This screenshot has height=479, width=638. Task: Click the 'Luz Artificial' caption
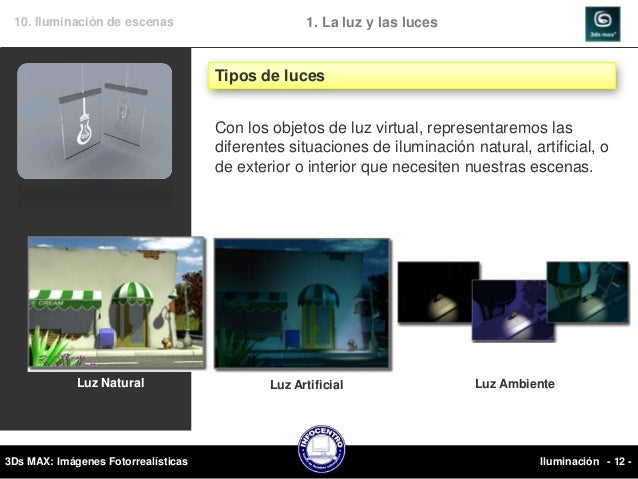307,385
